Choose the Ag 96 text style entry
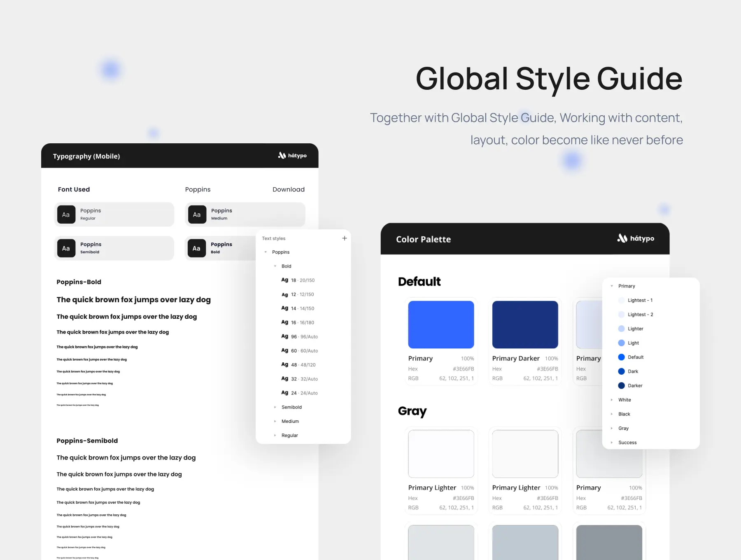Viewport: 741px width, 560px height. coord(299,337)
